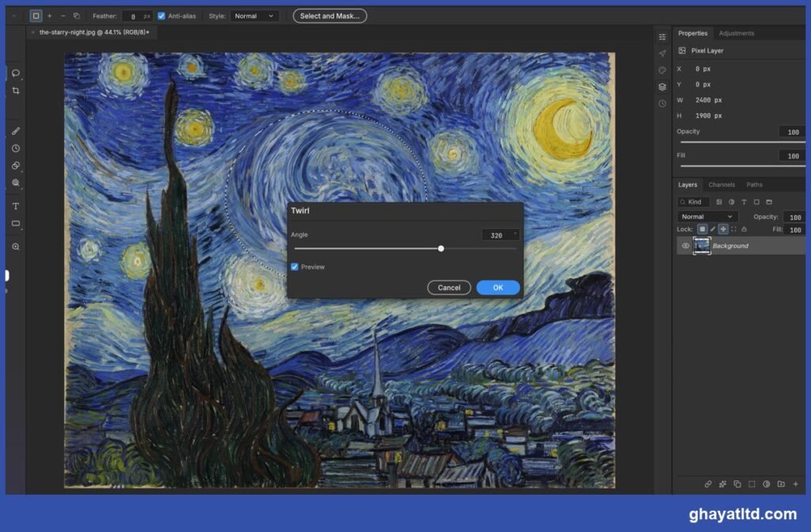The height and width of the screenshot is (532, 811).
Task: Click the Subtract from selection minus icon
Action: tap(63, 16)
